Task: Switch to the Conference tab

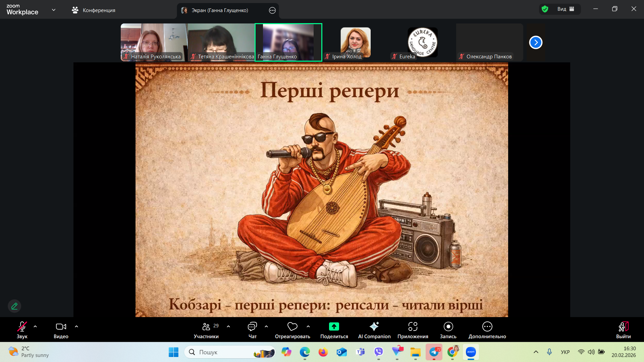Action: tap(94, 10)
